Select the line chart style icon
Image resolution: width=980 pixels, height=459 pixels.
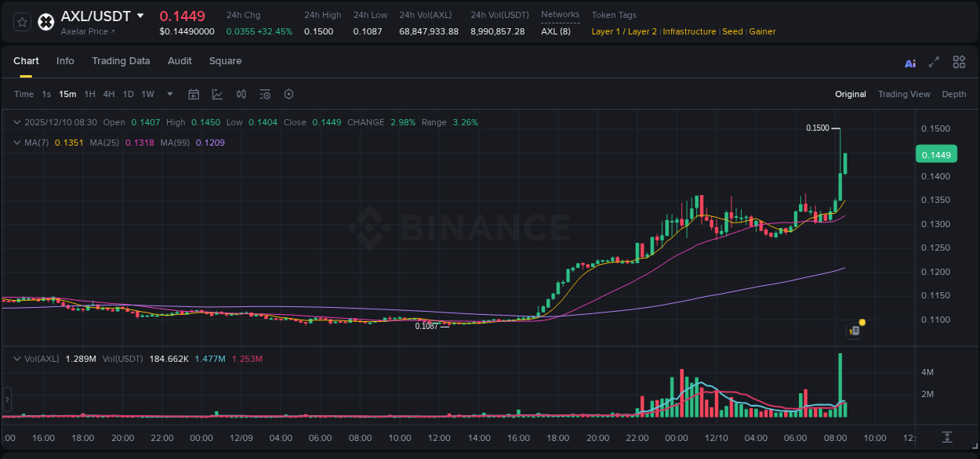tap(216, 94)
